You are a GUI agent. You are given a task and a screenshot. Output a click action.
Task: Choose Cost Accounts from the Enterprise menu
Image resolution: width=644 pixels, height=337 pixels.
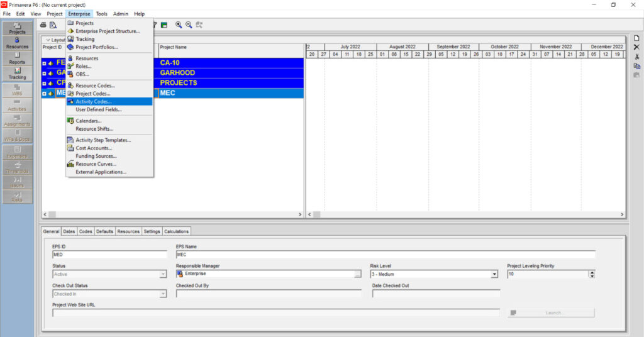pyautogui.click(x=109, y=148)
